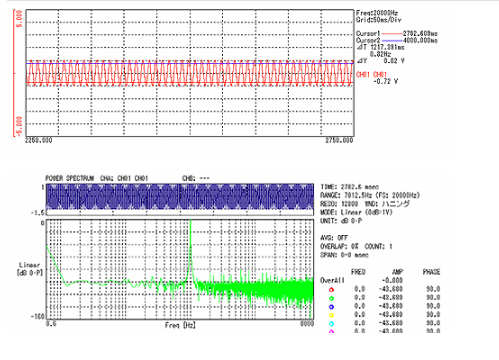Click the FREQ column header
The image size is (499, 360).
(x=358, y=272)
